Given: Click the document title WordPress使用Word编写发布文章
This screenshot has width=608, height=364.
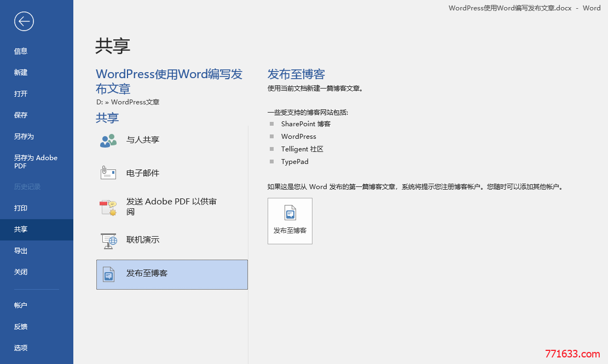Looking at the screenshot, I should [169, 81].
